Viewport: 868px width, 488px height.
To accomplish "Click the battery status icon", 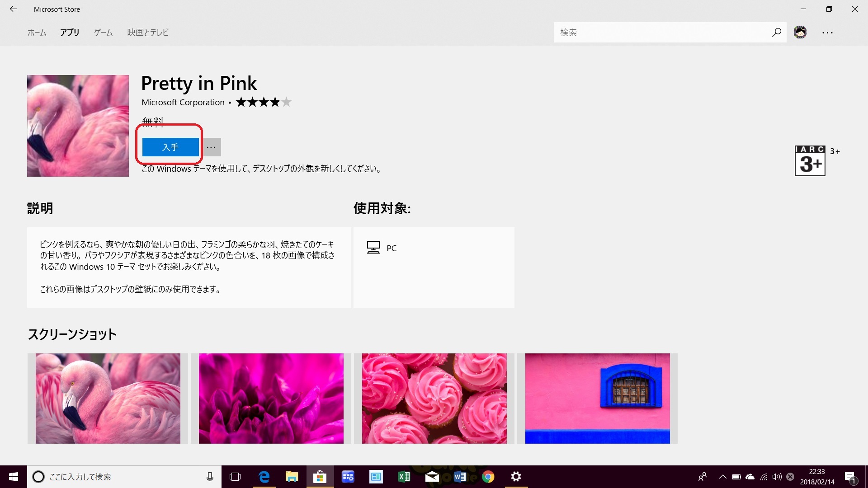I will coord(736,477).
